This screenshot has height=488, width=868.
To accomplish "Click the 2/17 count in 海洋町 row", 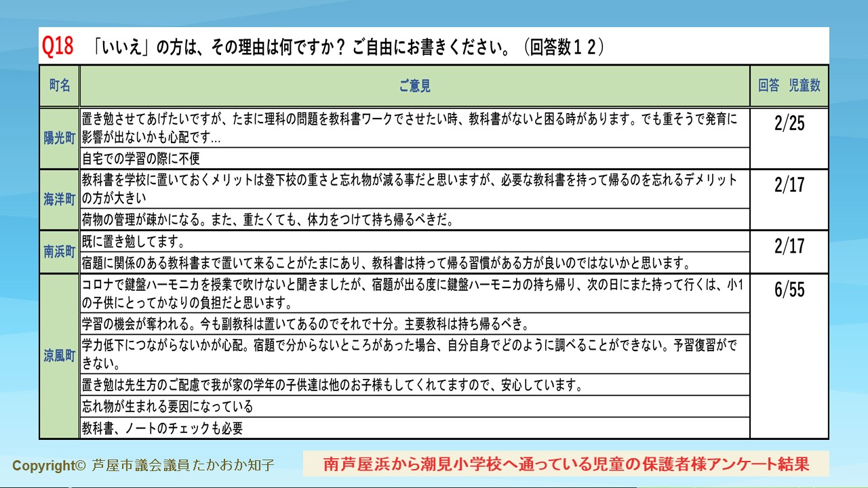I will click(x=789, y=200).
